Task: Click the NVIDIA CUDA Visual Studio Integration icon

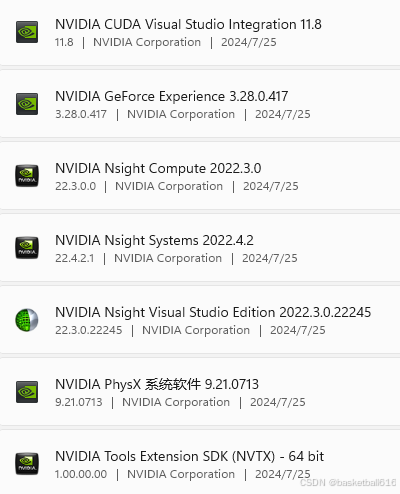Action: coord(27,32)
